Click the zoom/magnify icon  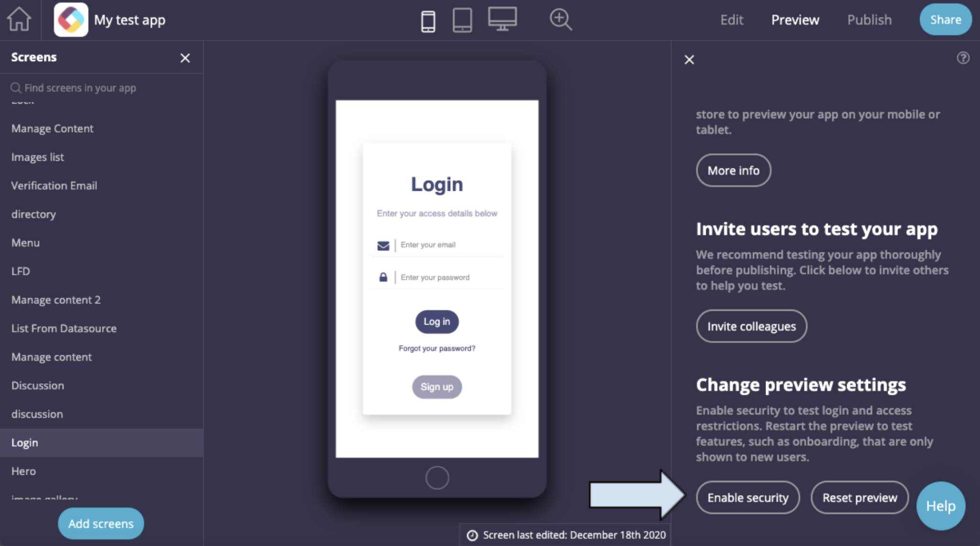tap(561, 20)
